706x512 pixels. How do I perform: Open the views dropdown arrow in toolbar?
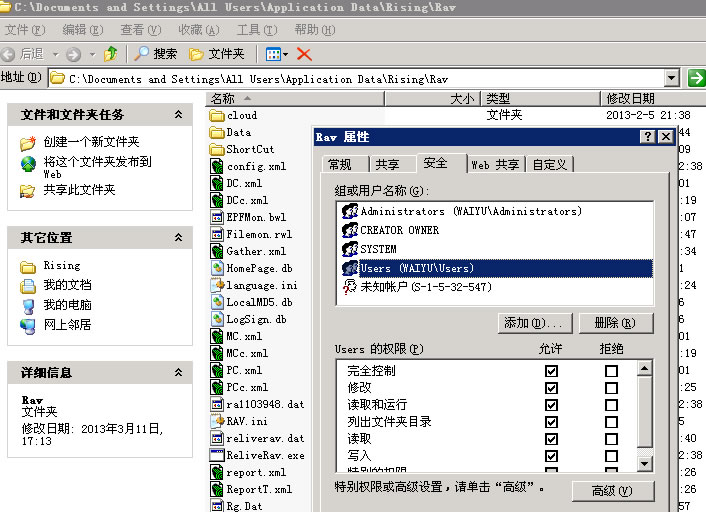pos(285,54)
